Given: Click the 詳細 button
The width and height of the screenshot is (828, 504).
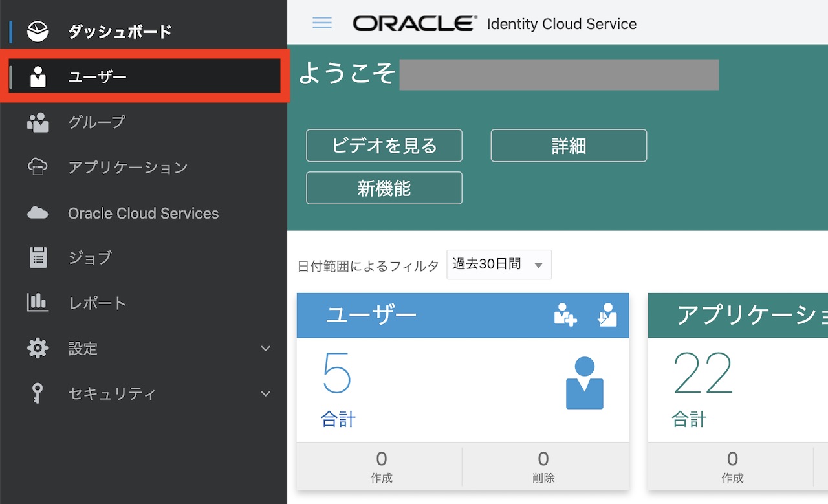Looking at the screenshot, I should coord(569,146).
